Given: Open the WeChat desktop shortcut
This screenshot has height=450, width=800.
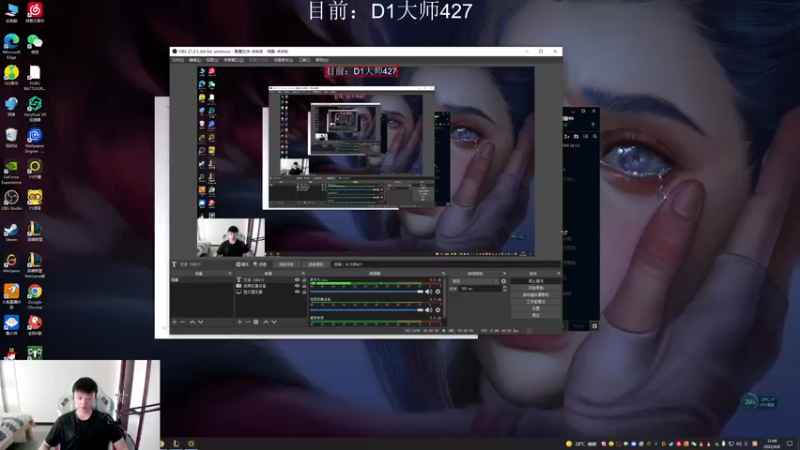Looking at the screenshot, I should pos(35,44).
